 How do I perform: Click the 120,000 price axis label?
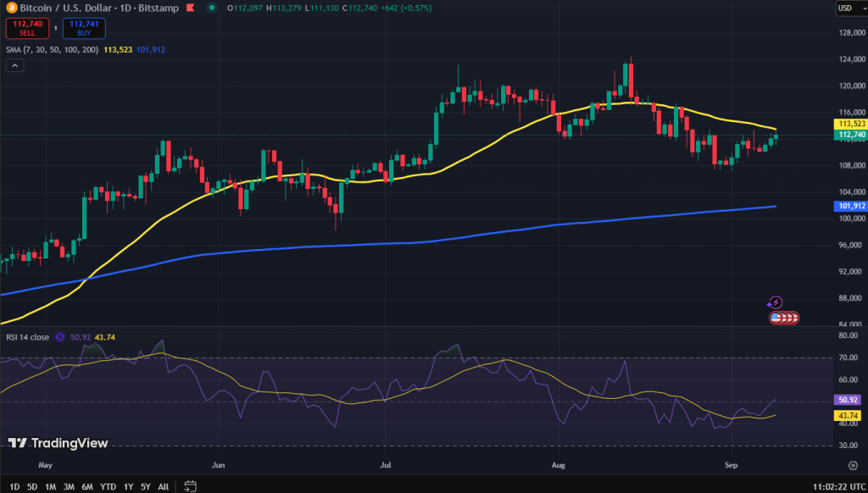[850, 86]
